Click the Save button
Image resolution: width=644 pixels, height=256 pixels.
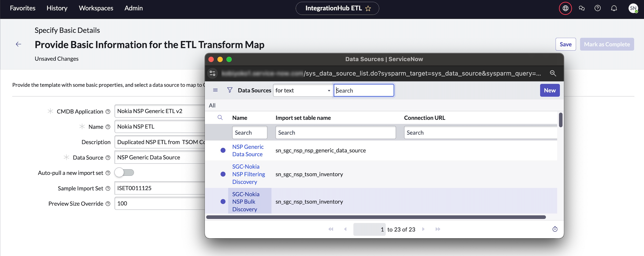click(x=565, y=44)
